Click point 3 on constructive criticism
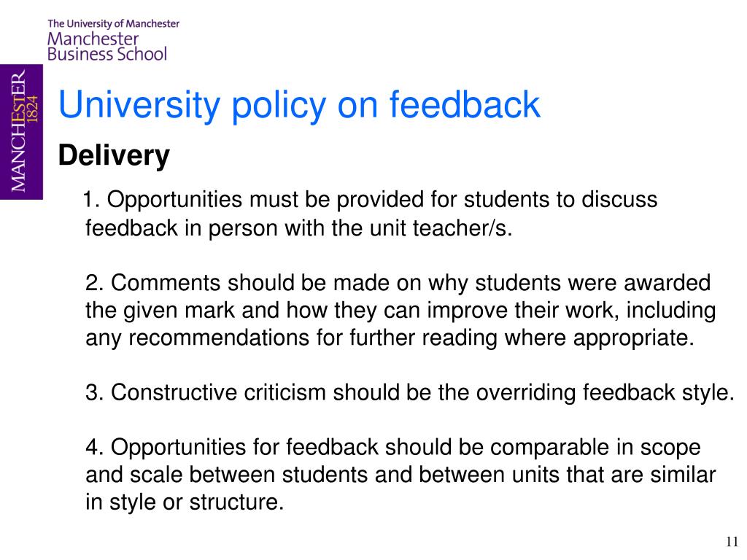This screenshot has height=560, width=747. tap(410, 393)
